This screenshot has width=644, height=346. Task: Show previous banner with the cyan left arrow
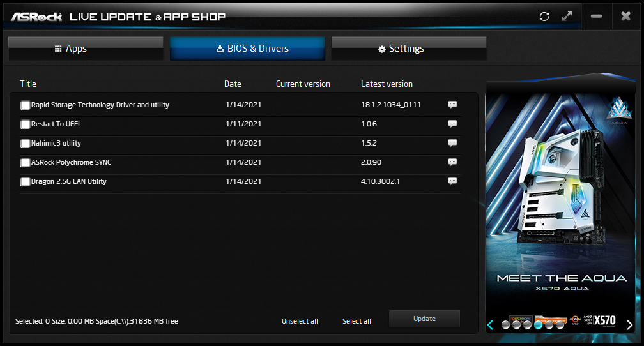[x=491, y=325]
